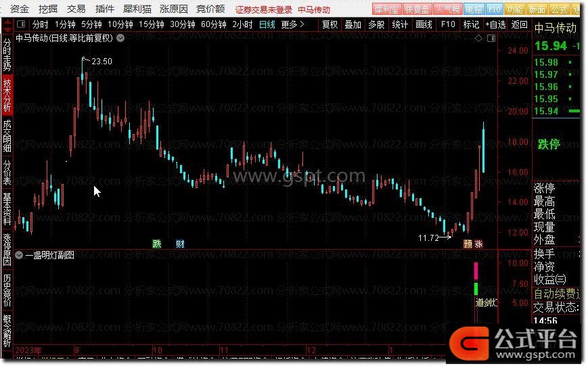Image resolution: width=588 pixels, height=366 pixels.
Task: Toggle the panel icon beside the diamond
Action: 491,39
